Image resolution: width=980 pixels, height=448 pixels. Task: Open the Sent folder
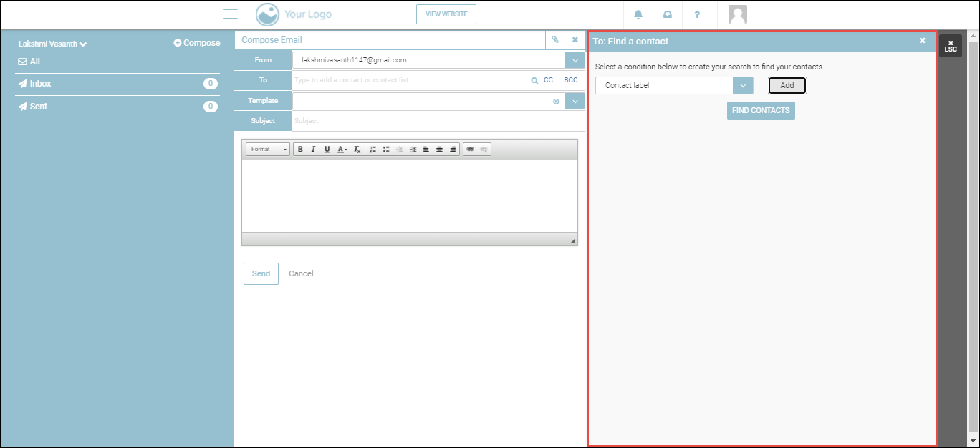pos(38,107)
